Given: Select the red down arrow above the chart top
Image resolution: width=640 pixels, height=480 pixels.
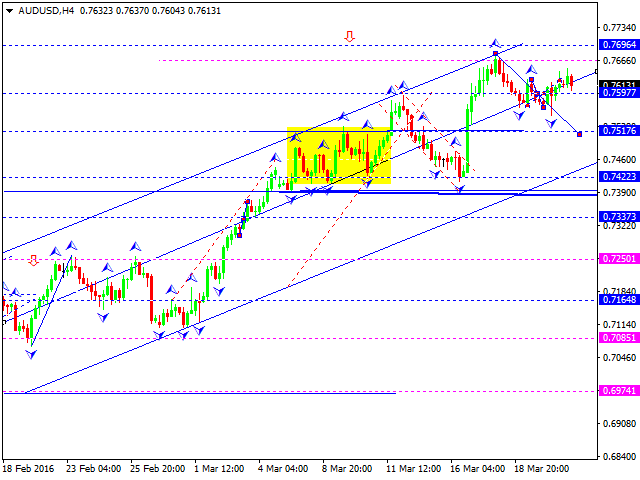Looking at the screenshot, I should tap(349, 37).
